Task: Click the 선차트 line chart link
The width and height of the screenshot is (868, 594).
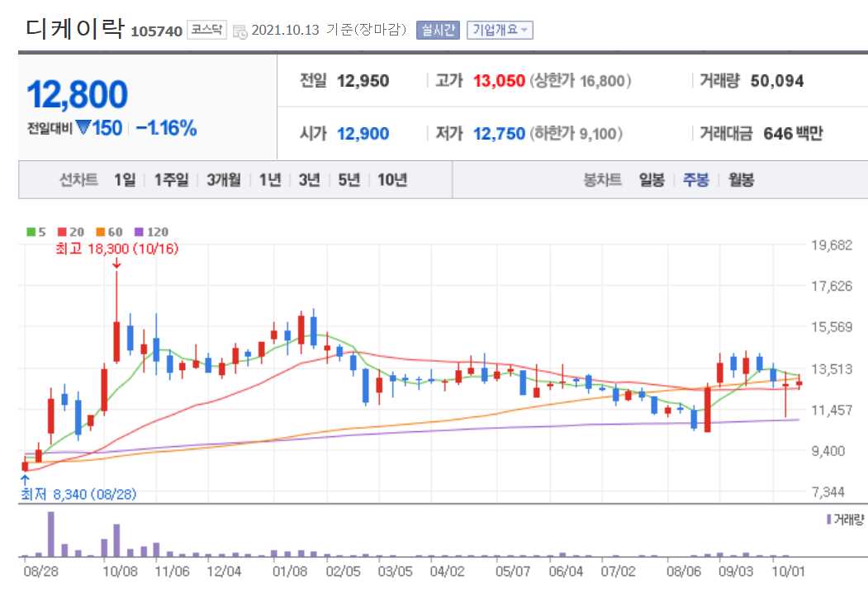Action: point(78,179)
